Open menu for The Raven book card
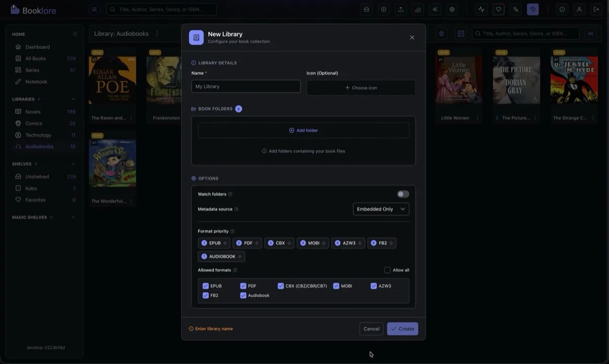The image size is (609, 364). [131, 118]
